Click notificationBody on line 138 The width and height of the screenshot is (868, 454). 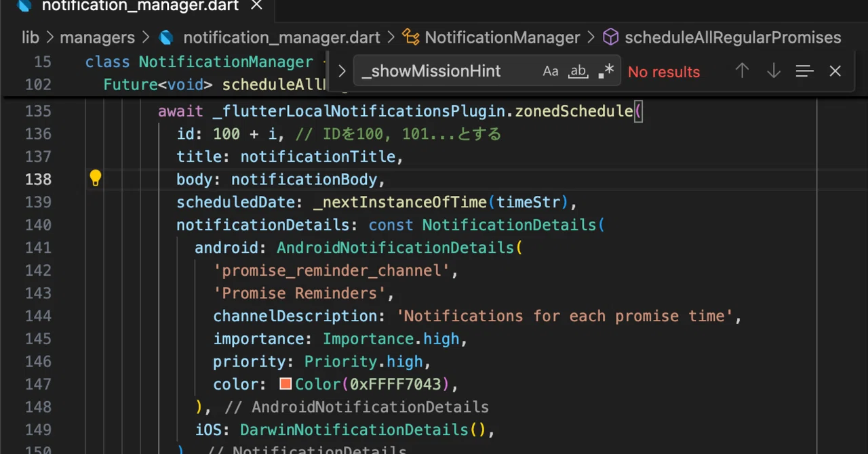[304, 180]
